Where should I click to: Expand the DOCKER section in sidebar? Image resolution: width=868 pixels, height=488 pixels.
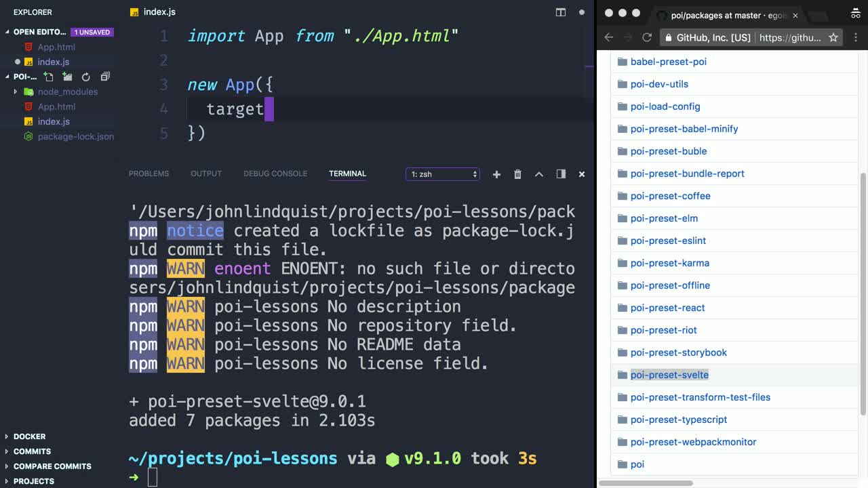[29, 436]
